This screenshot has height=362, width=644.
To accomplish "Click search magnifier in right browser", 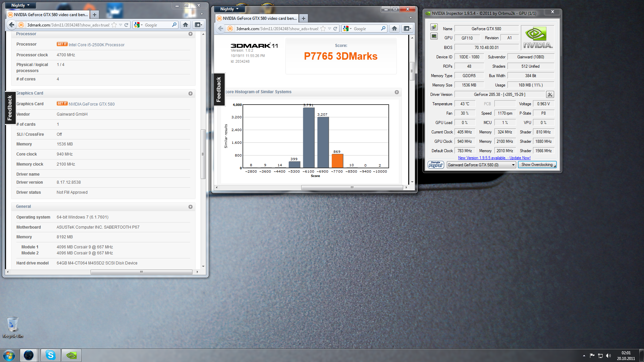I will [x=383, y=29].
